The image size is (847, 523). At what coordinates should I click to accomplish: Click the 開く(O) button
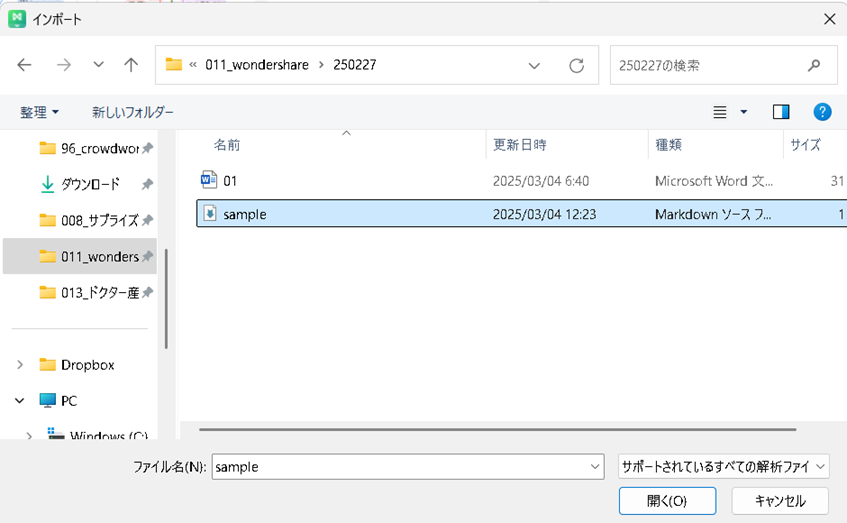point(667,501)
